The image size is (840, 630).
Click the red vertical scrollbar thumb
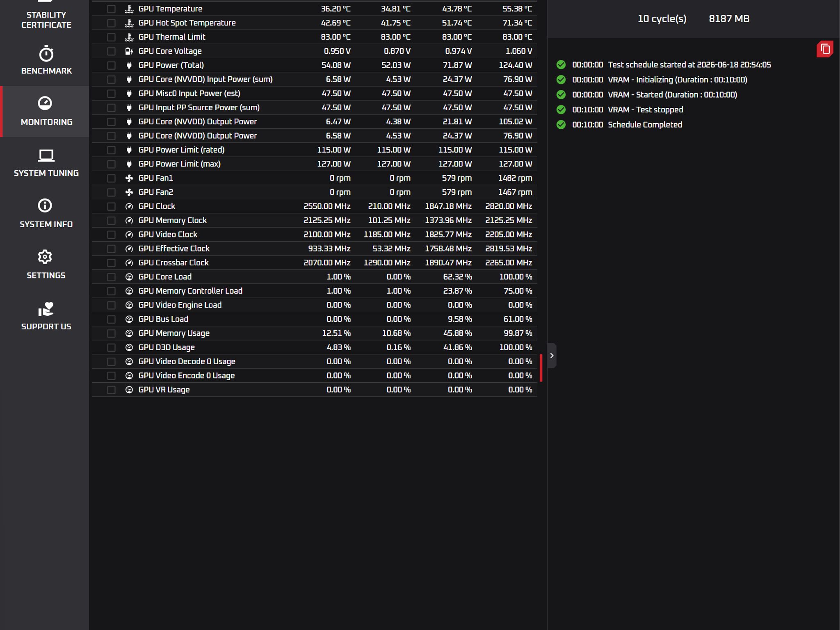click(541, 367)
